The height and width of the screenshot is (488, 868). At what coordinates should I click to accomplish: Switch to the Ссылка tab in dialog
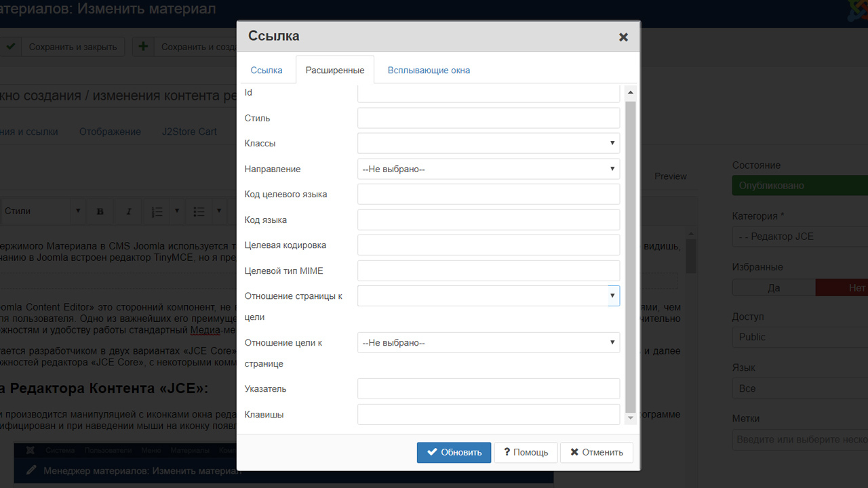pos(267,70)
